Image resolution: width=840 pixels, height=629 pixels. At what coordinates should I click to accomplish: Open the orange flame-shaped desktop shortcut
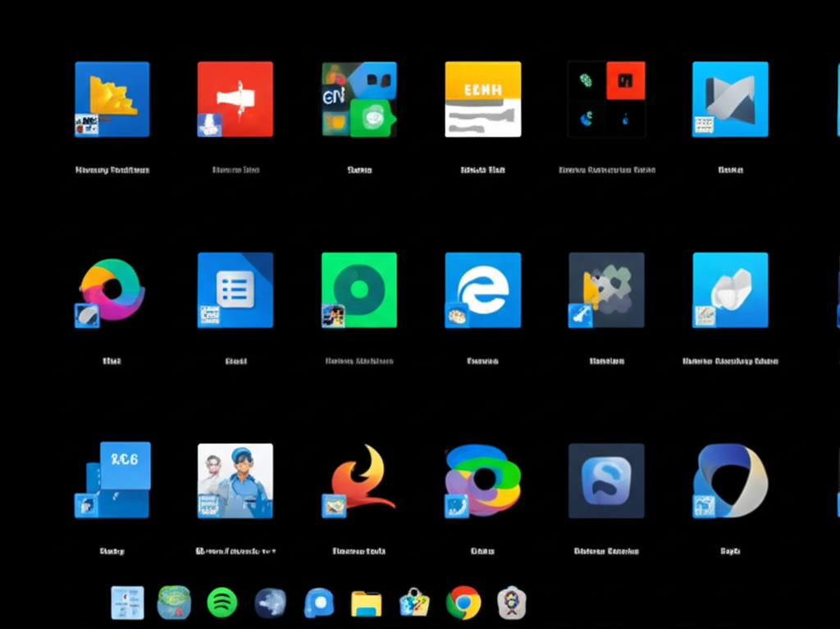358,480
